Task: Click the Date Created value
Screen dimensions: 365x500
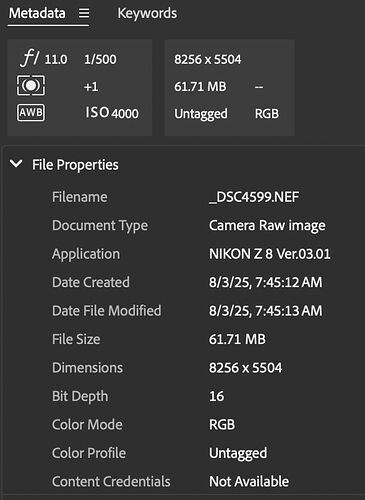Action: [x=266, y=282]
